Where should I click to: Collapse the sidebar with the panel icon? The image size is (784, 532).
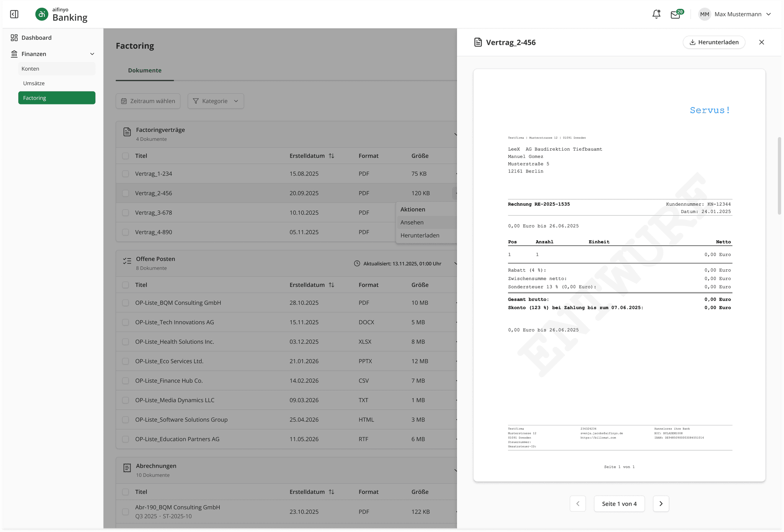(x=14, y=14)
